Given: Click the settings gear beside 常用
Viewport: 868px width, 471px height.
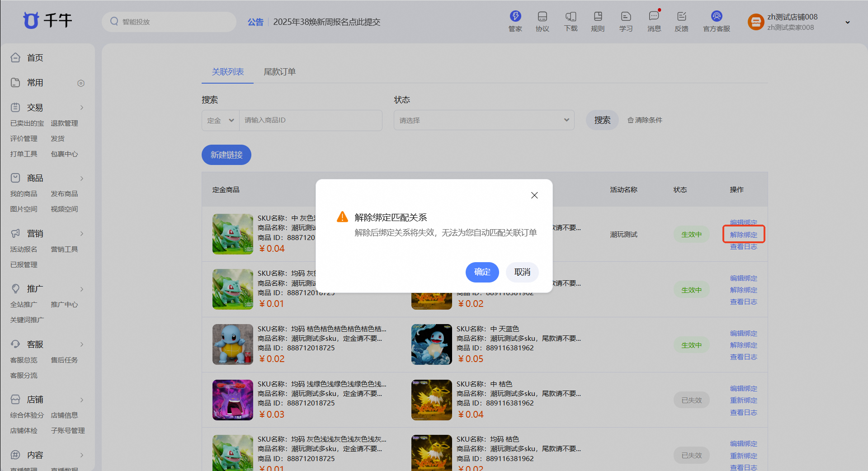Looking at the screenshot, I should [81, 83].
